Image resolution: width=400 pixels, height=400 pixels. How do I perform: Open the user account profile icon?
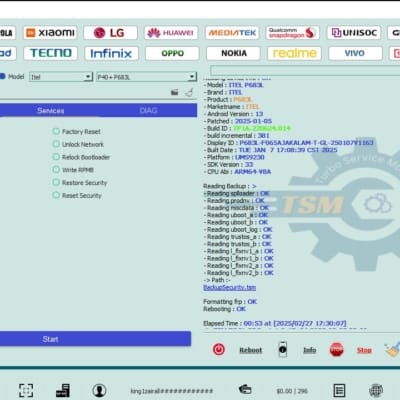click(x=99, y=390)
